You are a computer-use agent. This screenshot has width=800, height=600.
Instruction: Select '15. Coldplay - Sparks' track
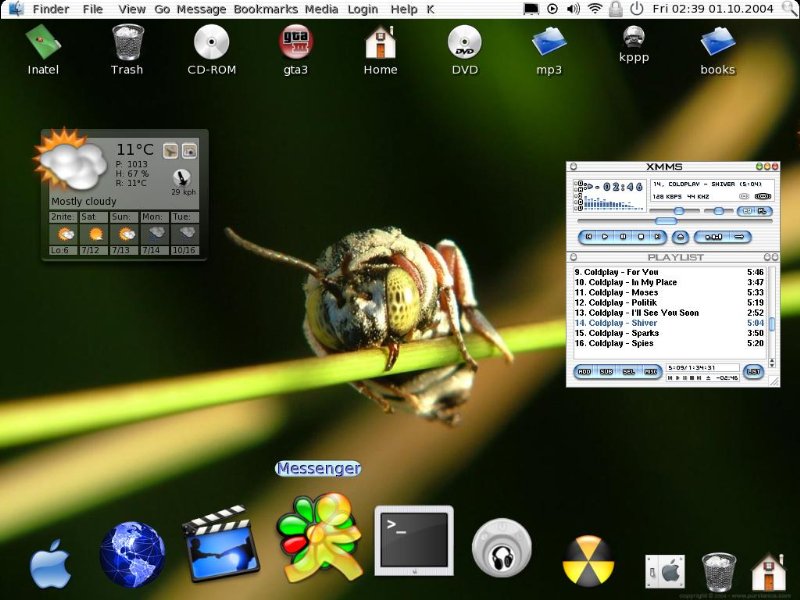[669, 333]
